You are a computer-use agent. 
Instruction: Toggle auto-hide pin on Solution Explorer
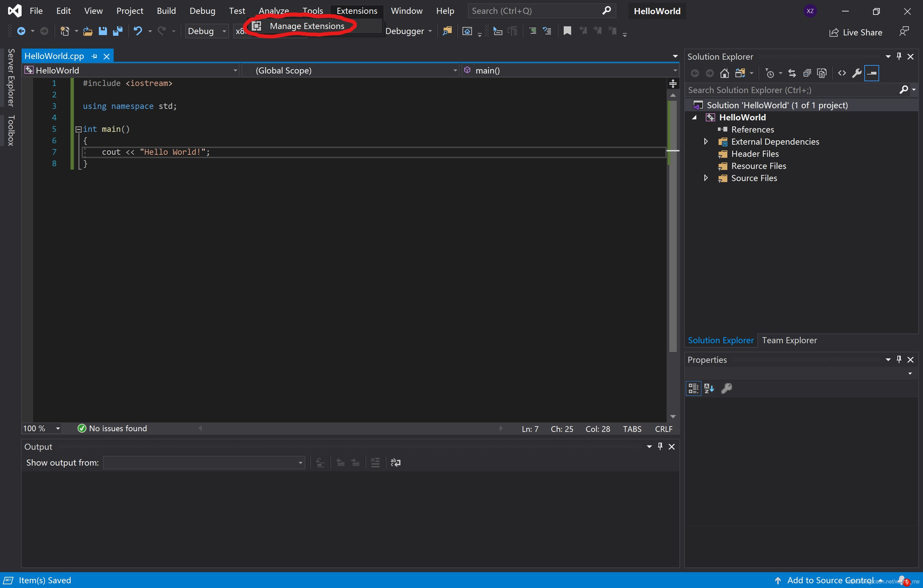899,56
